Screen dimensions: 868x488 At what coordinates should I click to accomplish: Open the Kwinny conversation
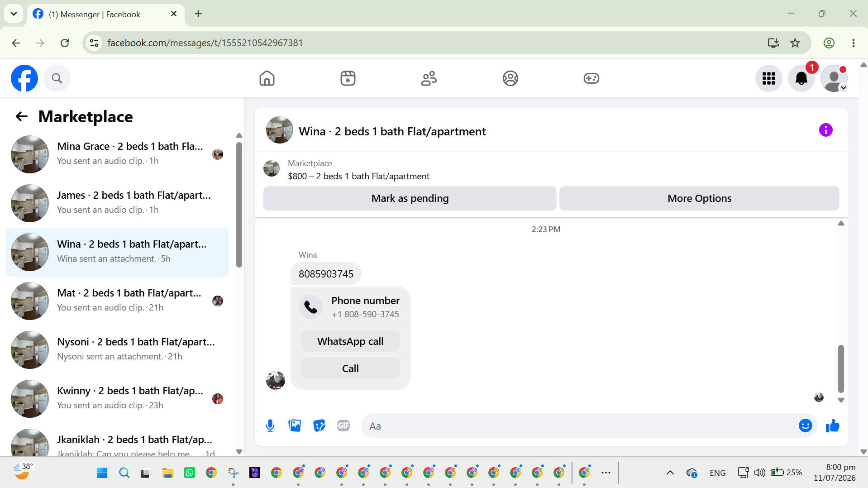(117, 399)
